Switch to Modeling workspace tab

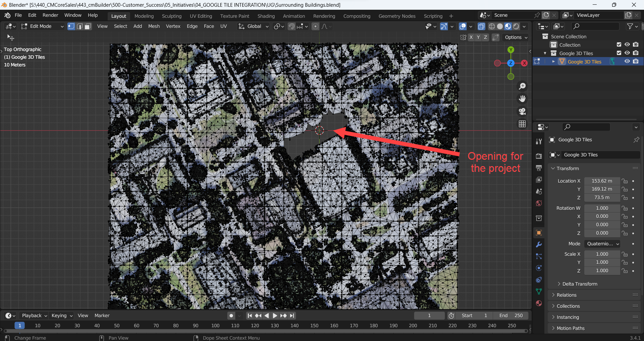(144, 16)
